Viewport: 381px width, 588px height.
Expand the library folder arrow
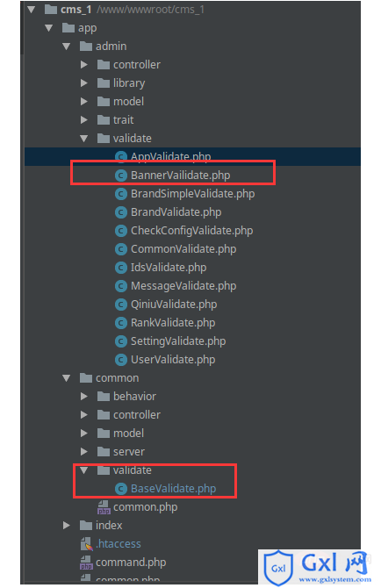84,82
